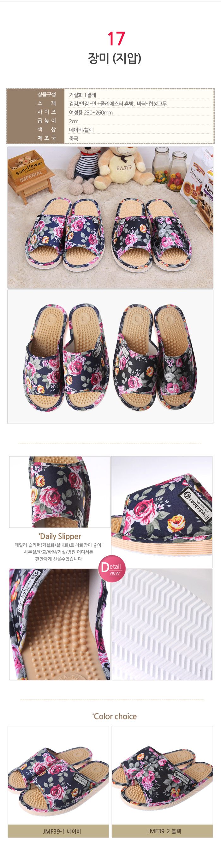Click the 여성용 230~260mm size value
This screenshot has width=221, height=868.
pos(91,113)
